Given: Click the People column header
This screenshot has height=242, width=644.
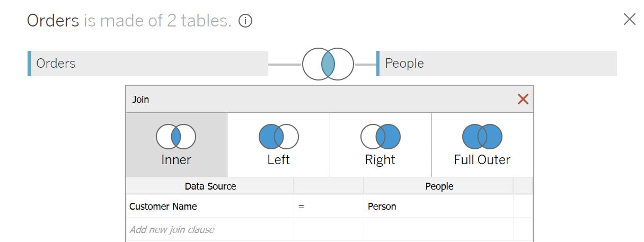Looking at the screenshot, I should (x=438, y=186).
